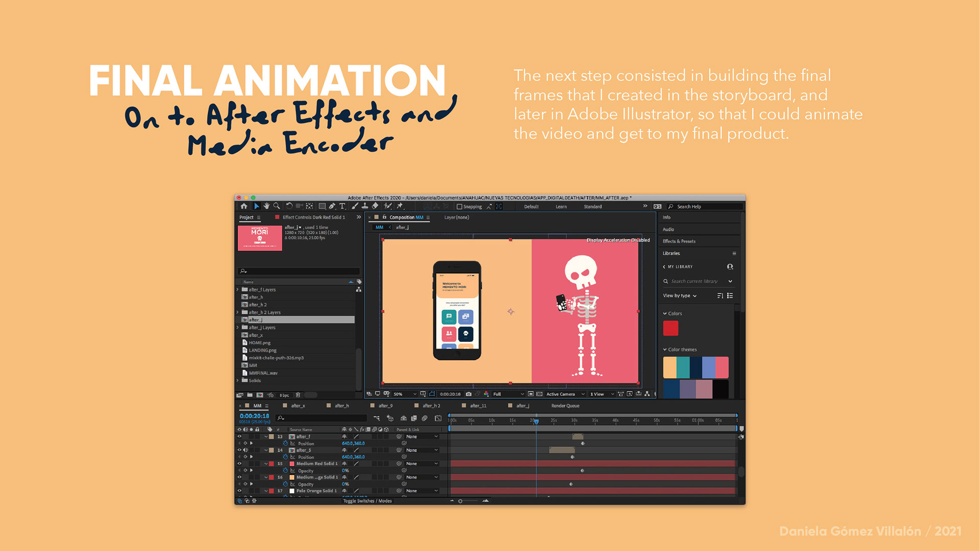
Task: Click the graph editor icon in timeline
Action: tap(438, 418)
